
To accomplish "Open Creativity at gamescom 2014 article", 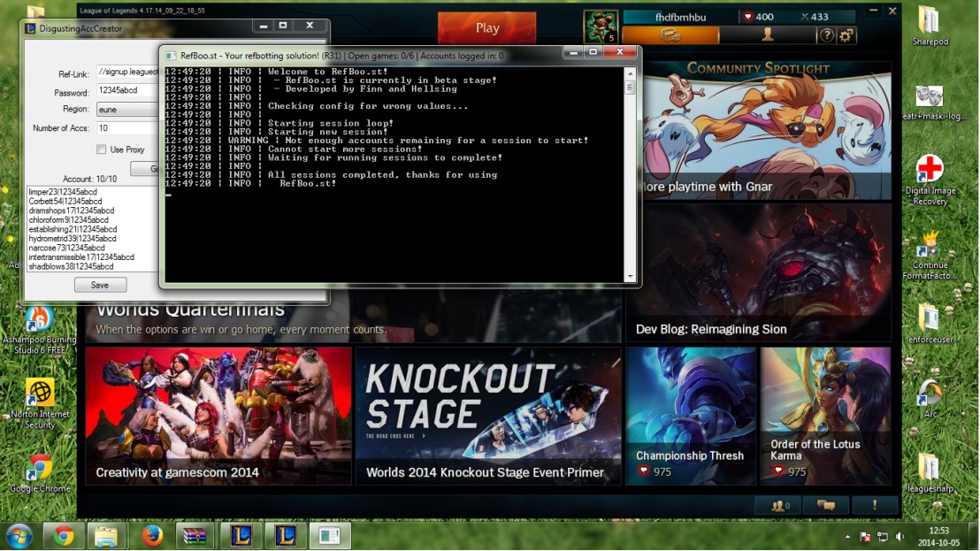I will click(x=218, y=416).
